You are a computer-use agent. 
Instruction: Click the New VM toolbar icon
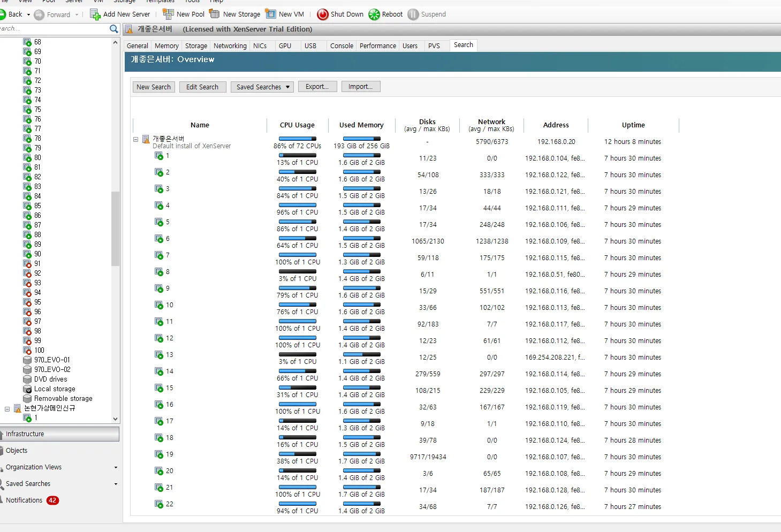click(271, 14)
